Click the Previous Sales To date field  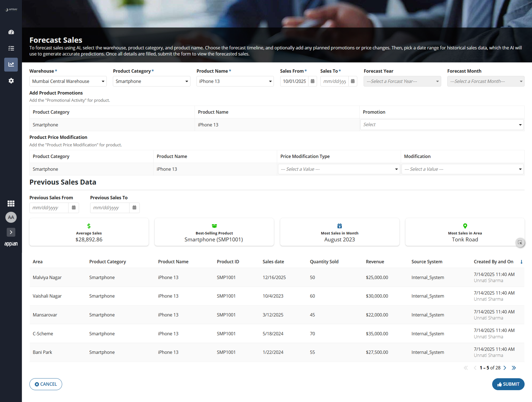click(x=110, y=208)
